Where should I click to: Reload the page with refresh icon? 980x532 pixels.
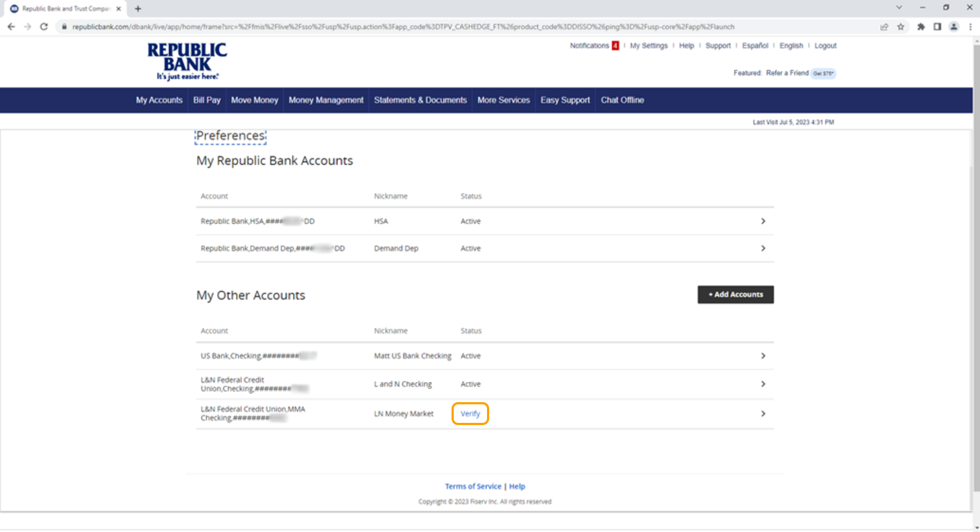(x=44, y=26)
